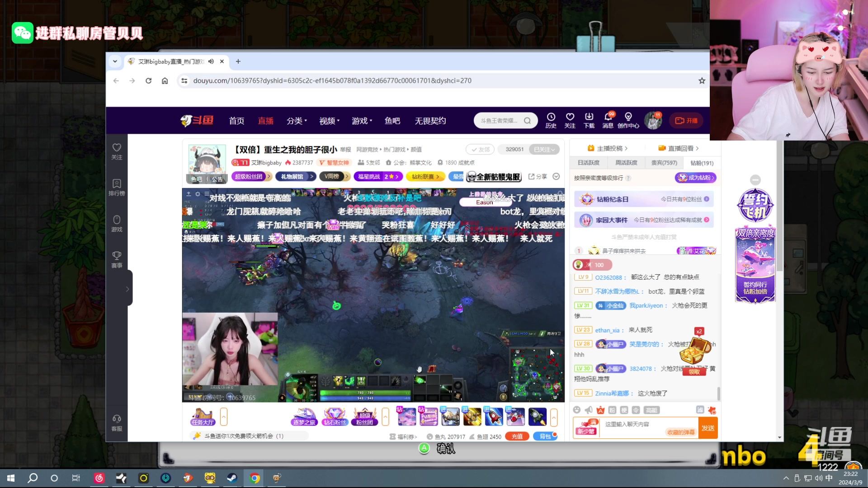Click the megaphone icon in chat toolbar
Screen dimensions: 868x488
(588, 410)
